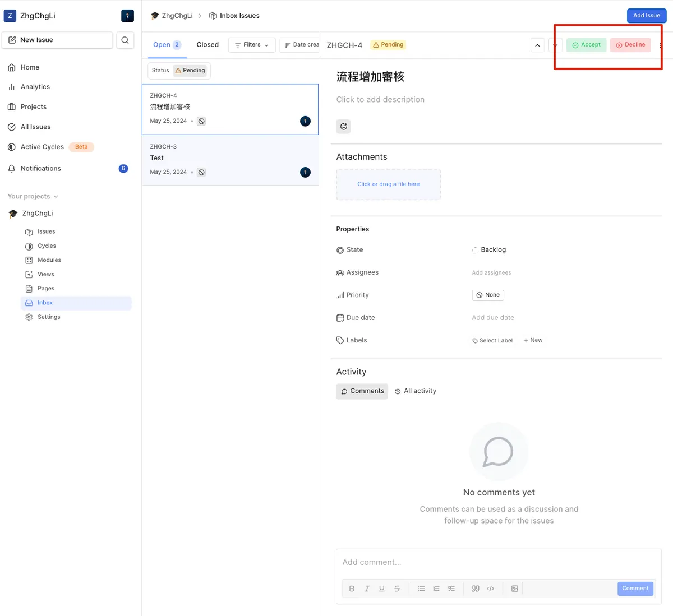
Task: Open the Priority None dropdown
Action: [x=487, y=295]
